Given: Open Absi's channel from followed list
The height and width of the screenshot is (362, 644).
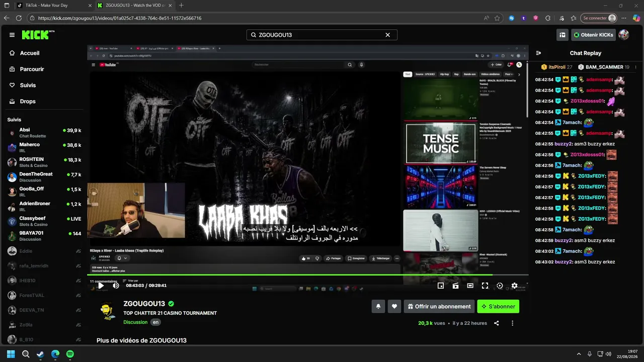Looking at the screenshot, I should (x=44, y=133).
